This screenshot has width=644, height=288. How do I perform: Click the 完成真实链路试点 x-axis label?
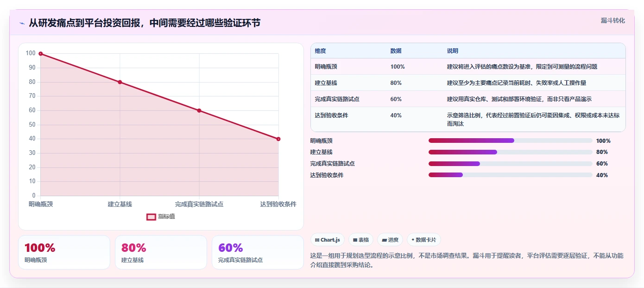tap(199, 204)
